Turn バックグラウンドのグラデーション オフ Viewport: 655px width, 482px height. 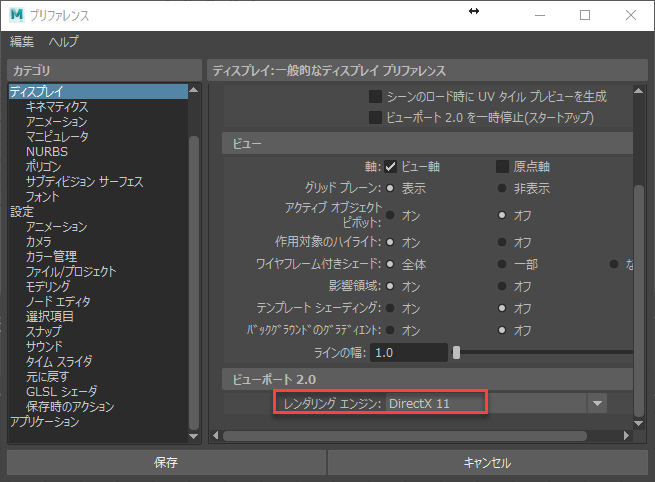click(x=502, y=330)
